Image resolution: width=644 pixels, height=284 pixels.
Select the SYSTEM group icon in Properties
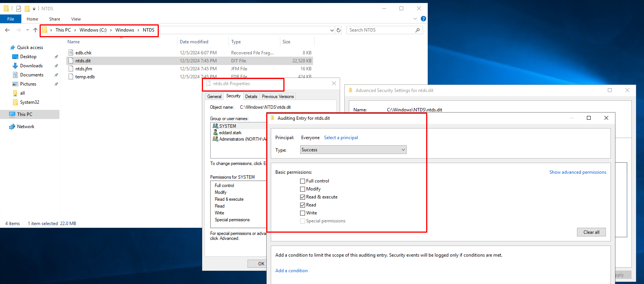[216, 126]
